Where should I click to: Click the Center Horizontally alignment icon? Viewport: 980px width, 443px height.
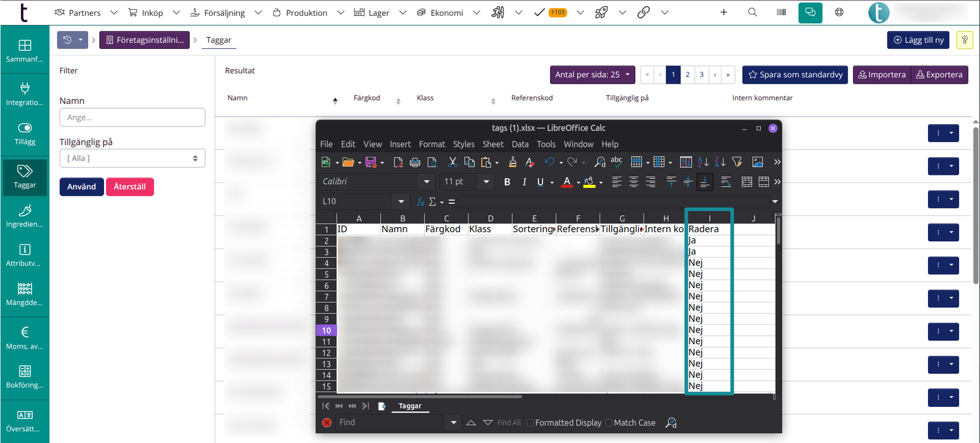tap(634, 182)
